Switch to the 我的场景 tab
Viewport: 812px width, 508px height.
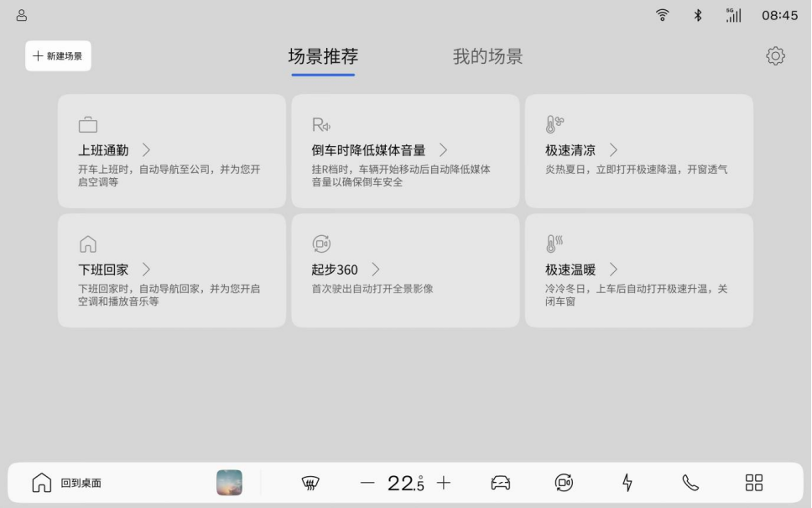[487, 57]
